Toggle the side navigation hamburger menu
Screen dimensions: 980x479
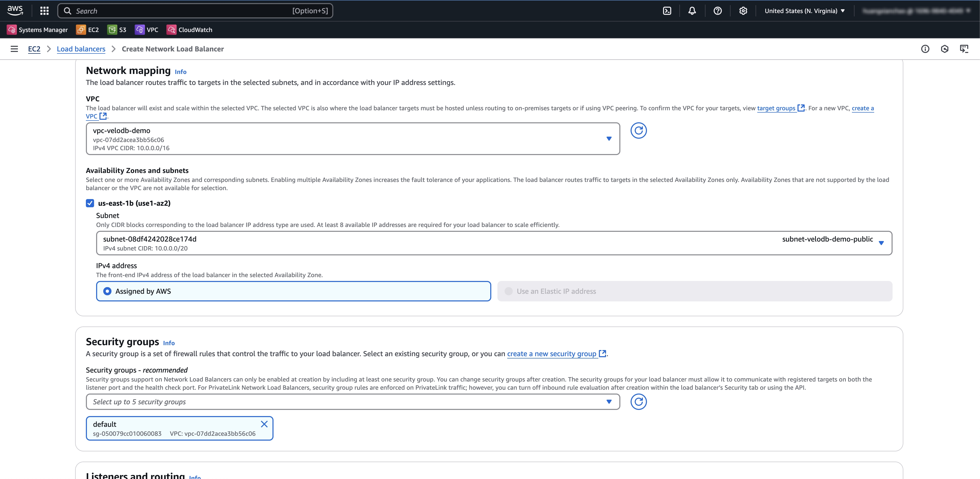pos(14,49)
